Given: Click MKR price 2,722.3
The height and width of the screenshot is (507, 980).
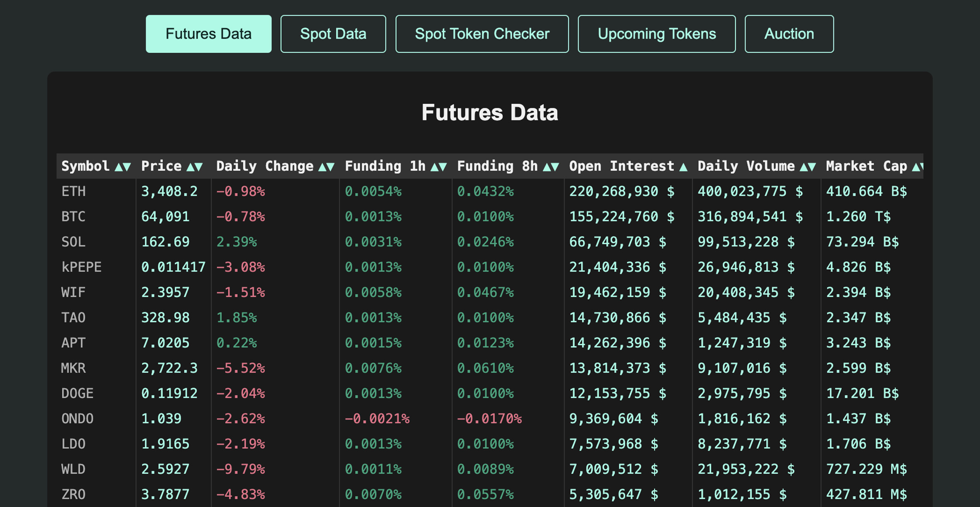Looking at the screenshot, I should (x=169, y=368).
